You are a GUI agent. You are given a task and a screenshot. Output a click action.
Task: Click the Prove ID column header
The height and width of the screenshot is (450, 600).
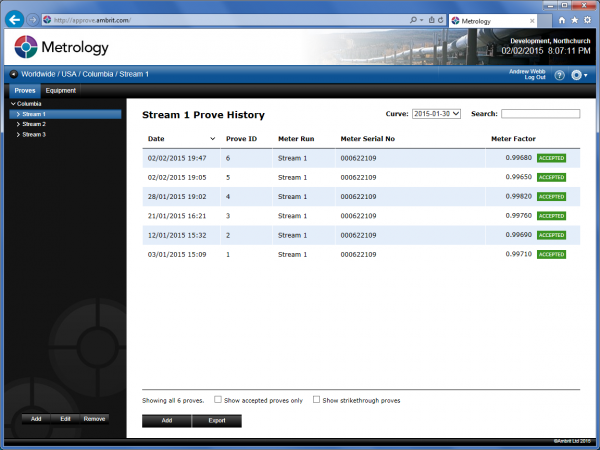point(241,139)
